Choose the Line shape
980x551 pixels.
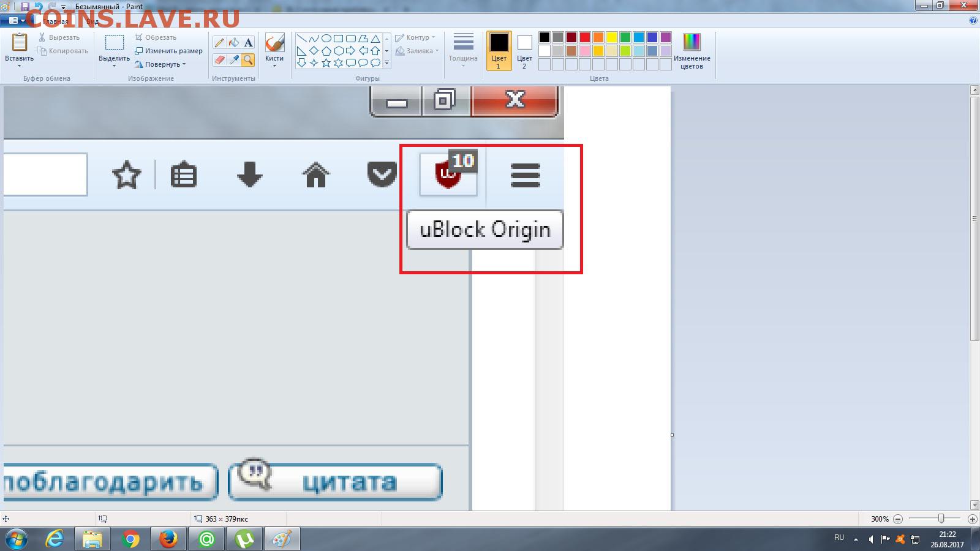(x=301, y=39)
